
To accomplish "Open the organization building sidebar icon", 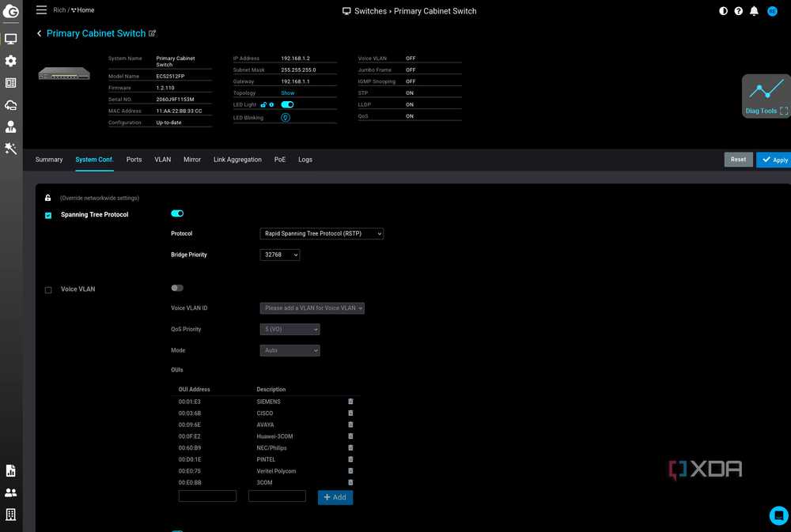I will [10, 515].
